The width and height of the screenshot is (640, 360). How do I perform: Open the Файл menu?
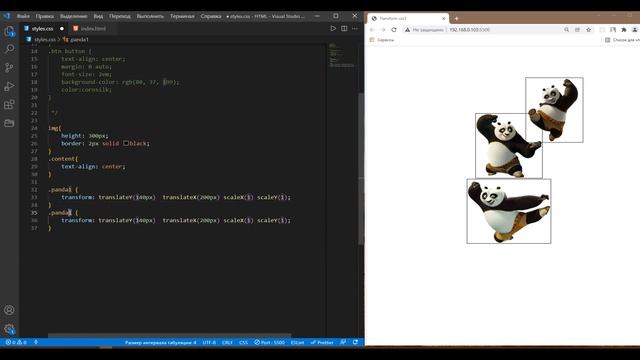(x=23, y=16)
